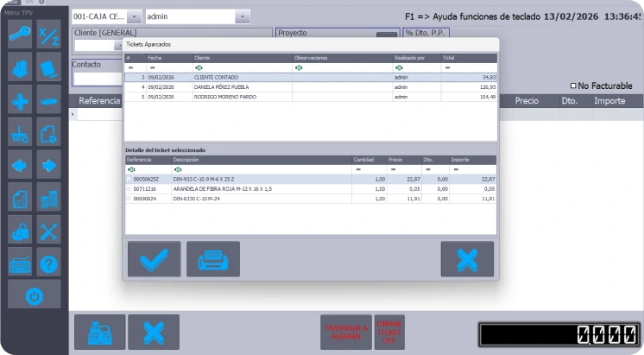Click the Contacto input field
Screen dimensions: 644x355
pyautogui.click(x=98, y=78)
